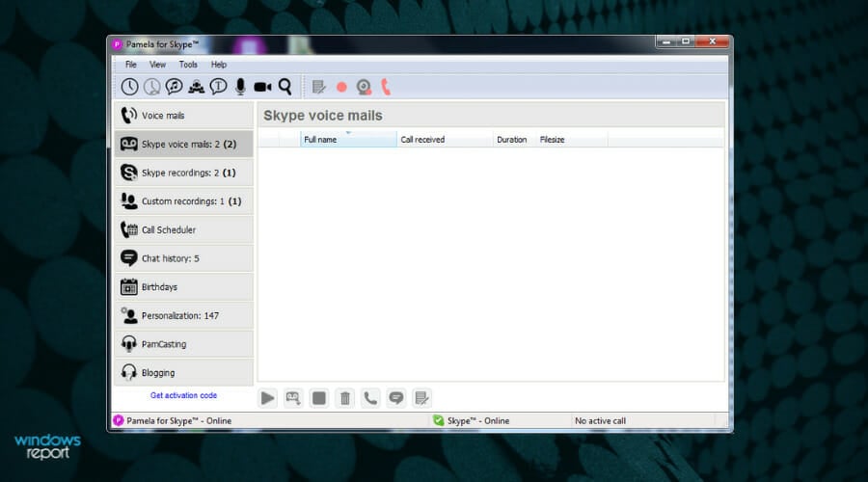Click the red phone handset icon
Image resolution: width=868 pixels, height=482 pixels.
pos(386,87)
